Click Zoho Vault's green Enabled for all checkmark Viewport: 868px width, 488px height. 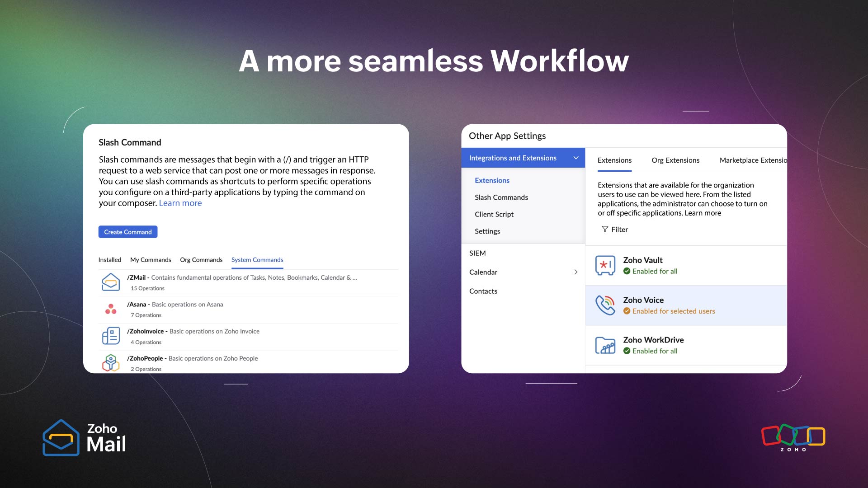(x=627, y=271)
